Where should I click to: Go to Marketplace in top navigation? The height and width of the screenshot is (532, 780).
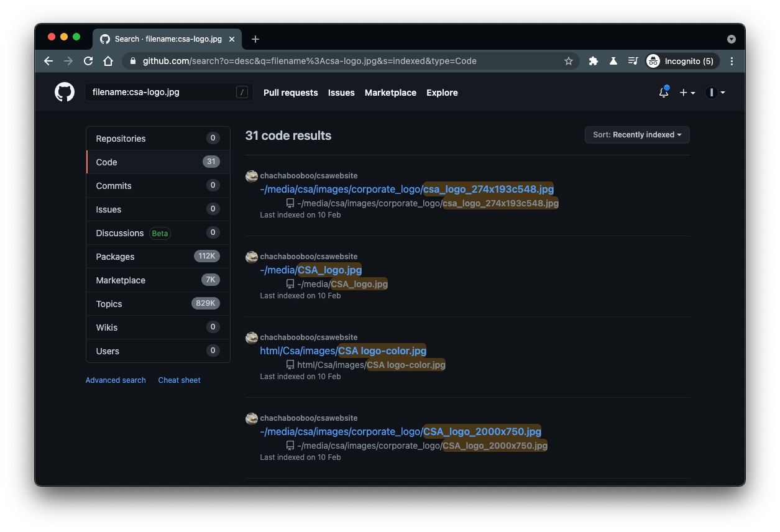click(390, 93)
